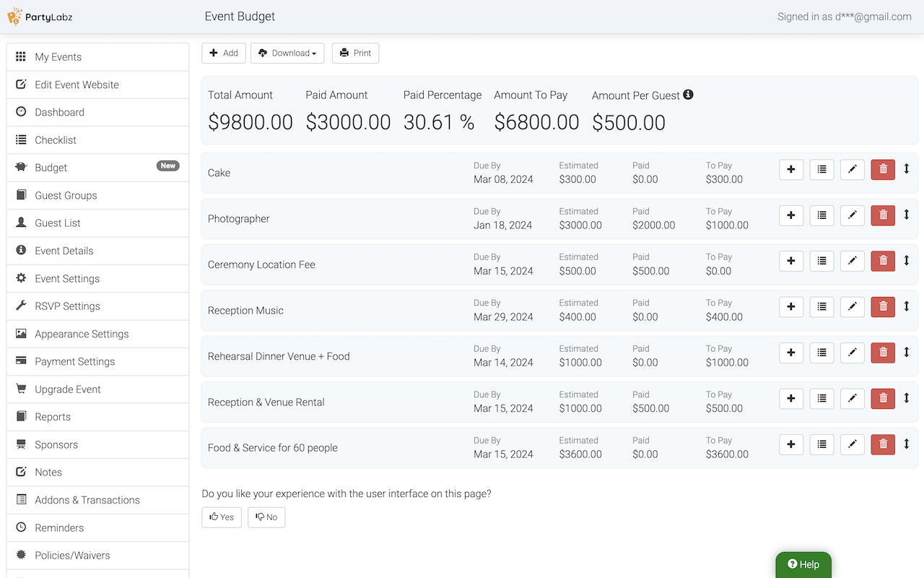Click the PartyLabz logo
Screen dimensions: 924x578
coord(40,17)
